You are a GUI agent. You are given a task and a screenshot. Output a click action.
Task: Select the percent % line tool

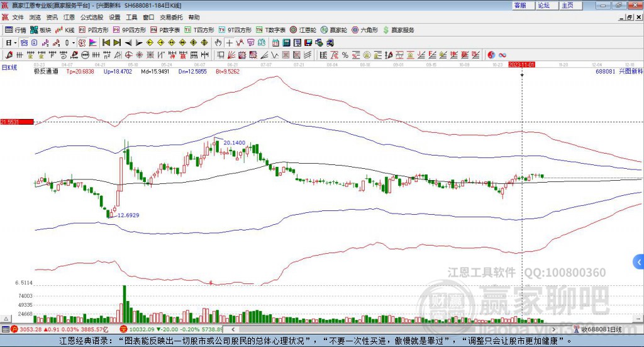(x=345, y=55)
